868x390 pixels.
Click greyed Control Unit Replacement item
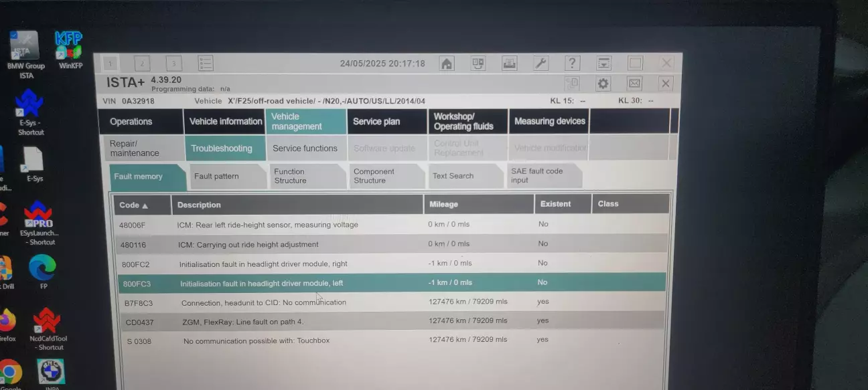(x=468, y=149)
